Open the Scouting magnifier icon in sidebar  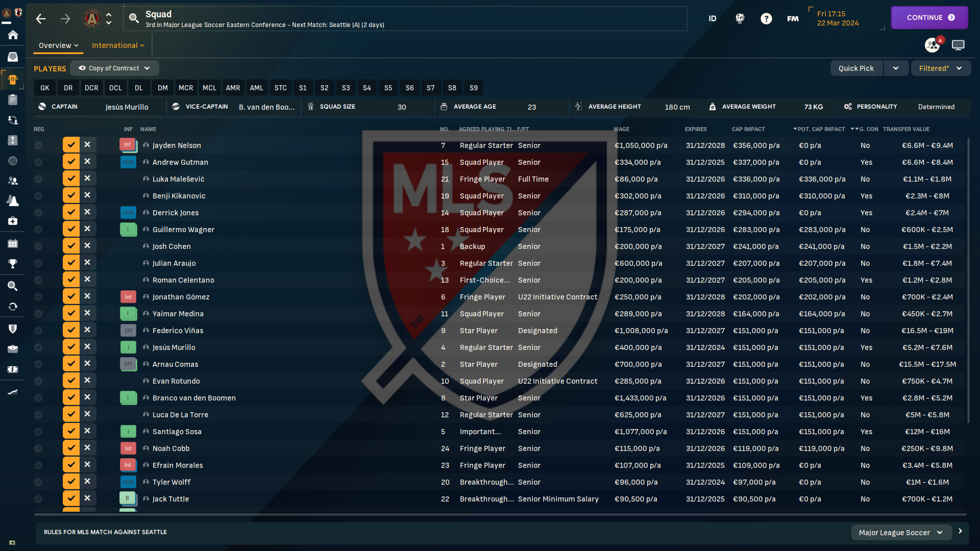click(x=13, y=286)
